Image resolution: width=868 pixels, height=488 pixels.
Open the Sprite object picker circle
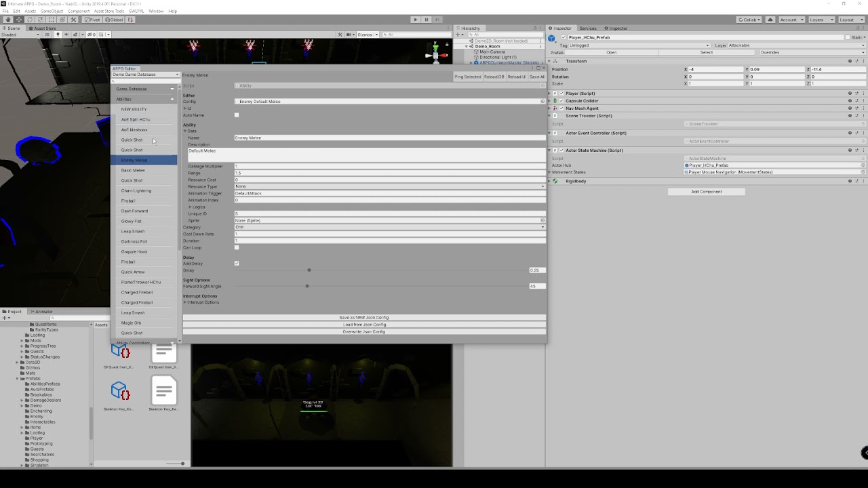(542, 220)
